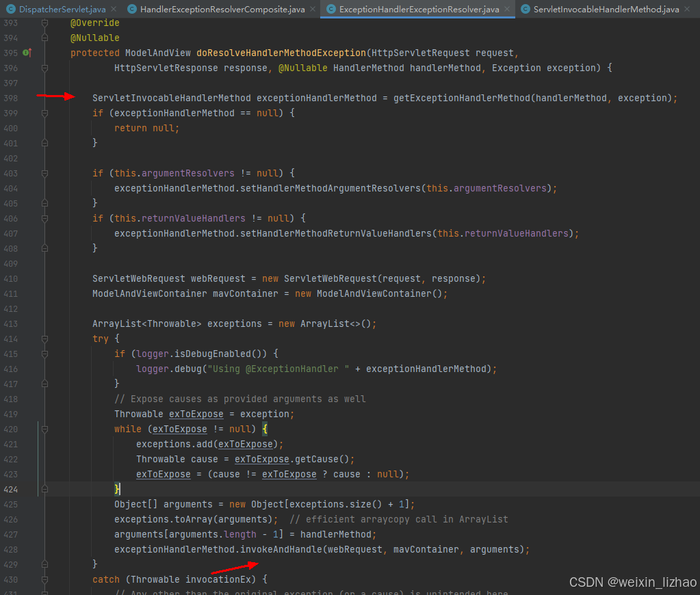
Task: Close the DispatcherServlet.java tab
Action: coord(114,9)
